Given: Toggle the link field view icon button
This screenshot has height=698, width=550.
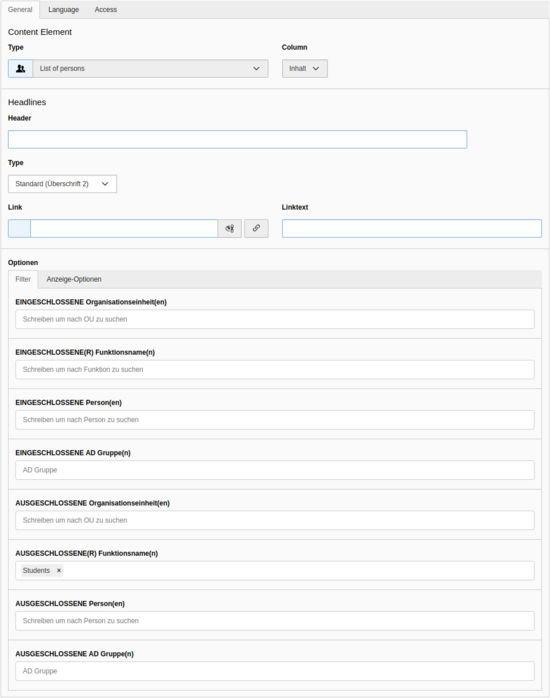Looking at the screenshot, I should coord(230,228).
